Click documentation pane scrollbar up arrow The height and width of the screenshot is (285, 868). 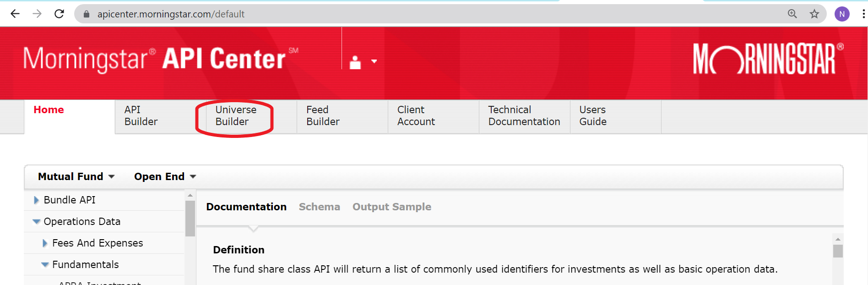tap(838, 239)
